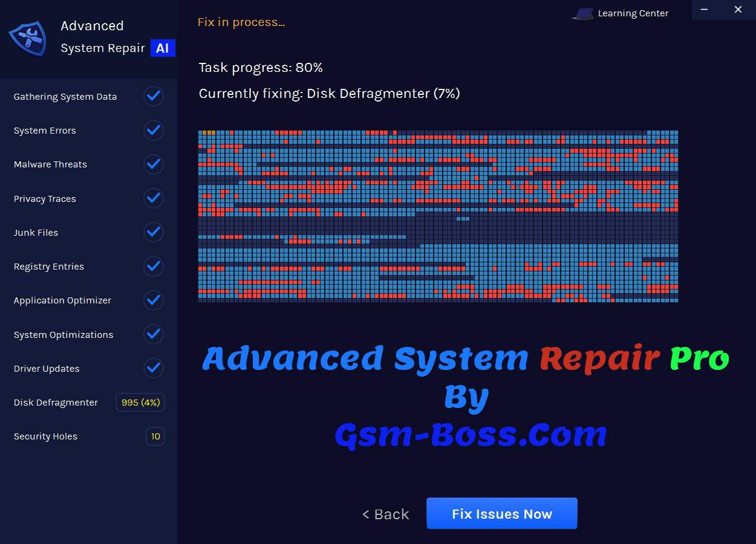Go back with the < Back button
This screenshot has width=756, height=544.
pyautogui.click(x=386, y=514)
